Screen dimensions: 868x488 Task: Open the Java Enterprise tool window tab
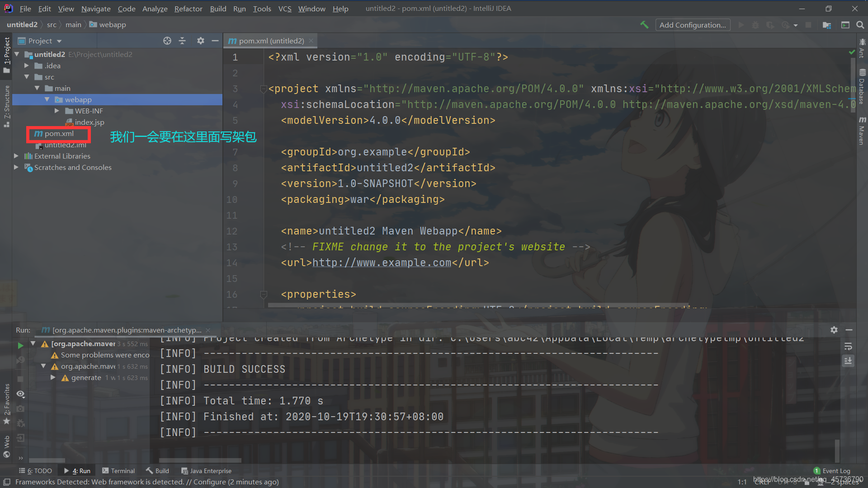pyautogui.click(x=206, y=471)
